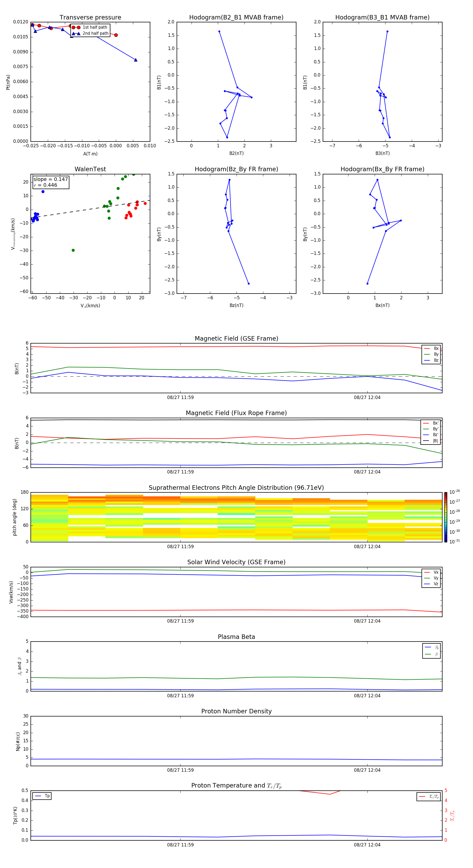Image resolution: width=473 pixels, height=868 pixels.
Task: Click "08/27 11:59" under GSE magnetic field plot
Action: tap(181, 398)
